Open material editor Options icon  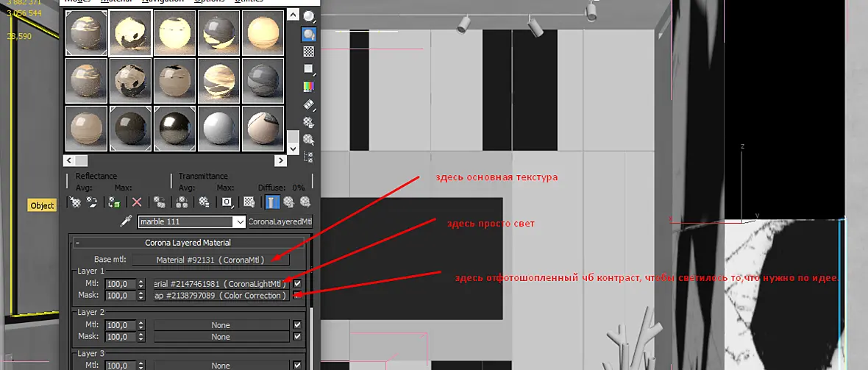coord(309,122)
